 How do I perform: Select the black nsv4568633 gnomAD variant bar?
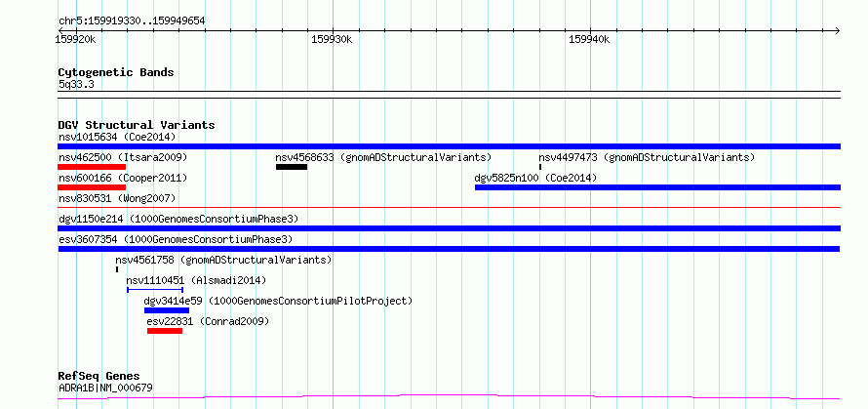[292, 167]
